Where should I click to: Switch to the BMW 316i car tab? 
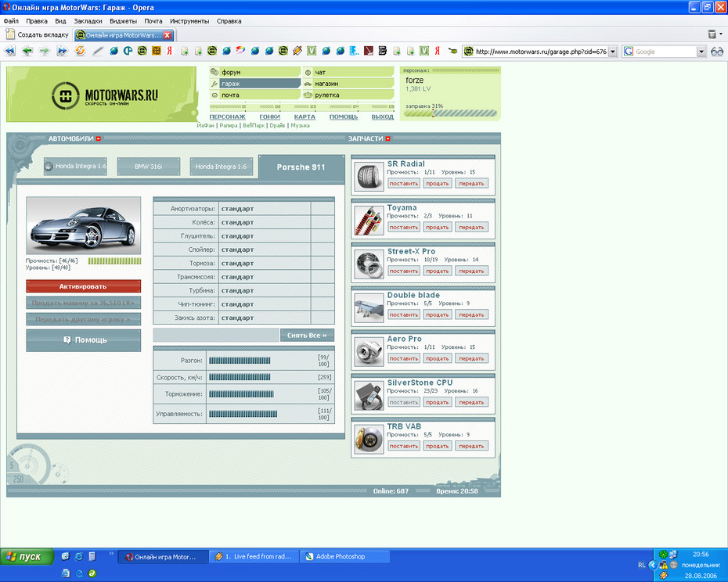(149, 167)
